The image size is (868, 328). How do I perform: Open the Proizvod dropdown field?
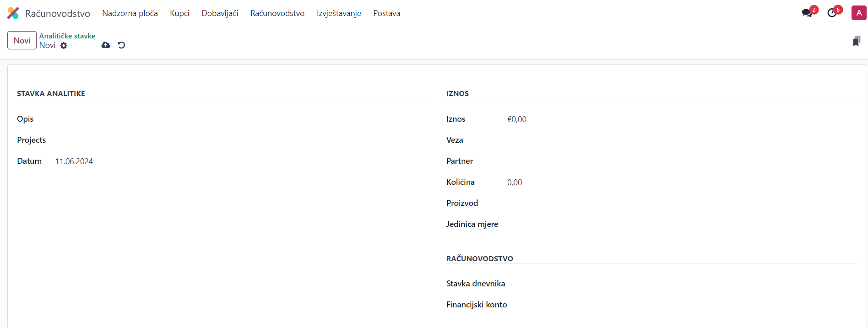[678, 203]
